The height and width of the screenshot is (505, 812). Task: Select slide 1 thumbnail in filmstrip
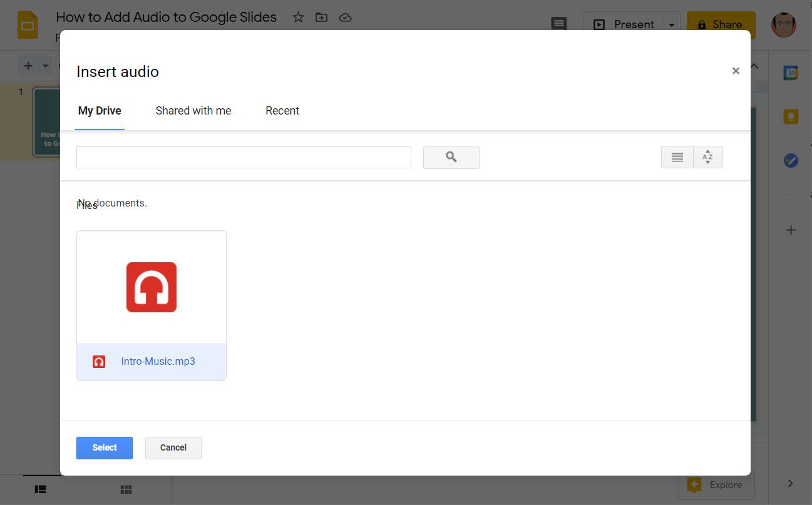46,121
